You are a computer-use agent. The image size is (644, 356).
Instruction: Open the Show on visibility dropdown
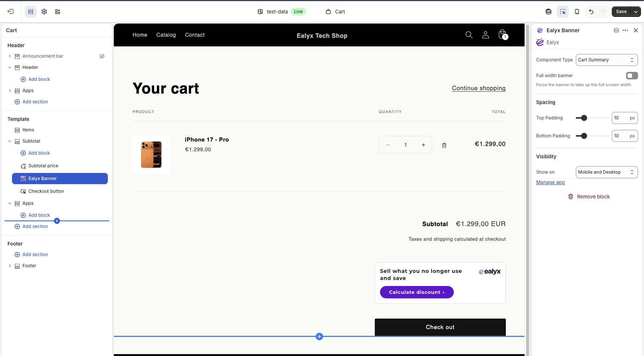click(x=606, y=172)
